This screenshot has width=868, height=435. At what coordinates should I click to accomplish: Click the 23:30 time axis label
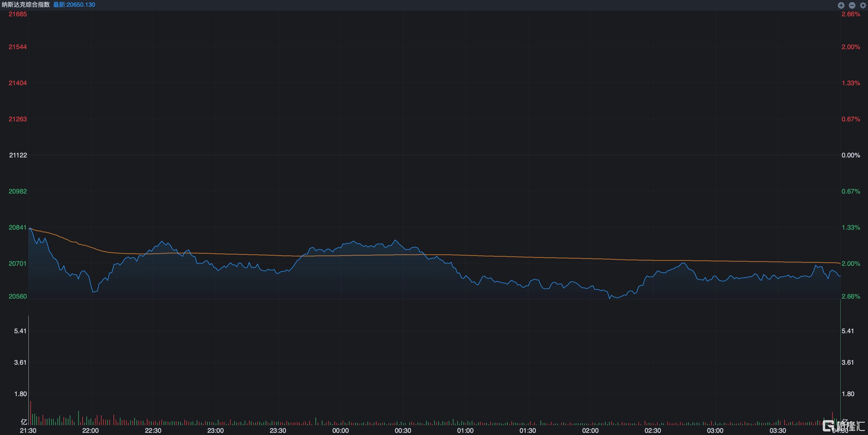tap(278, 431)
